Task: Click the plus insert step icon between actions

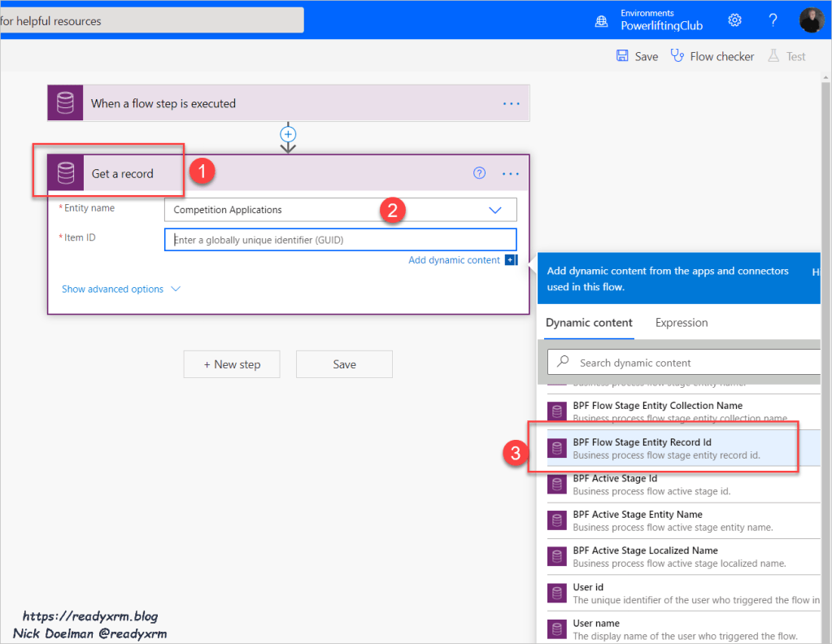Action: tap(288, 134)
